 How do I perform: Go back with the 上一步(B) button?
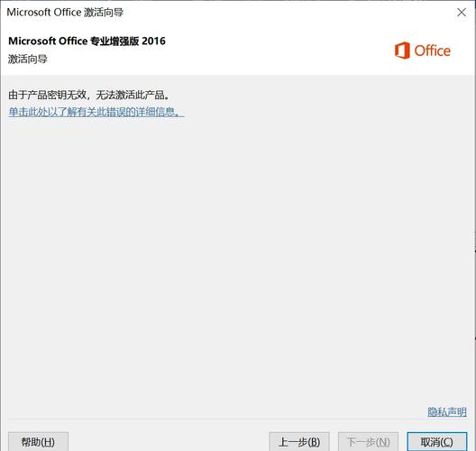[x=299, y=442]
